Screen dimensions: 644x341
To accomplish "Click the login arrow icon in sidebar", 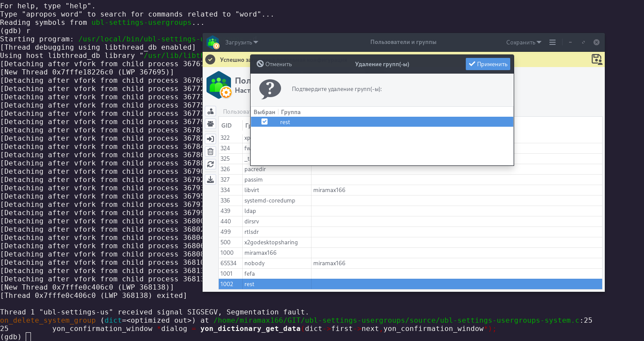I will point(211,139).
